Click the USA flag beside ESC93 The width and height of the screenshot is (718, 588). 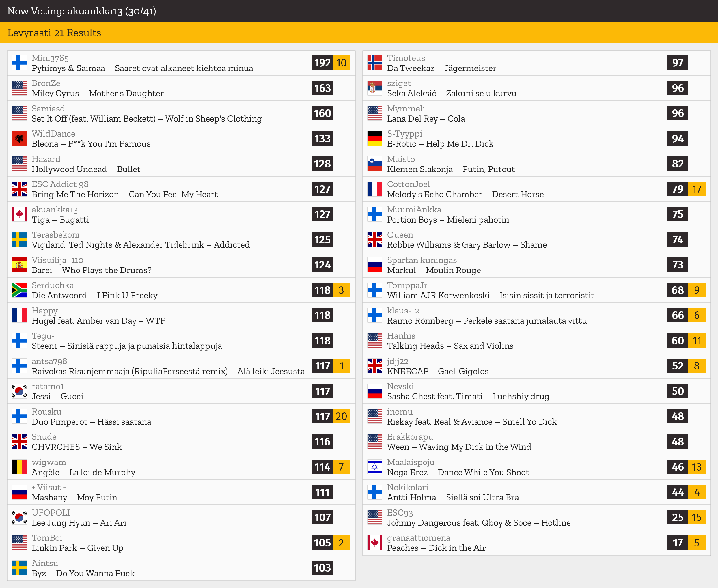tap(374, 518)
